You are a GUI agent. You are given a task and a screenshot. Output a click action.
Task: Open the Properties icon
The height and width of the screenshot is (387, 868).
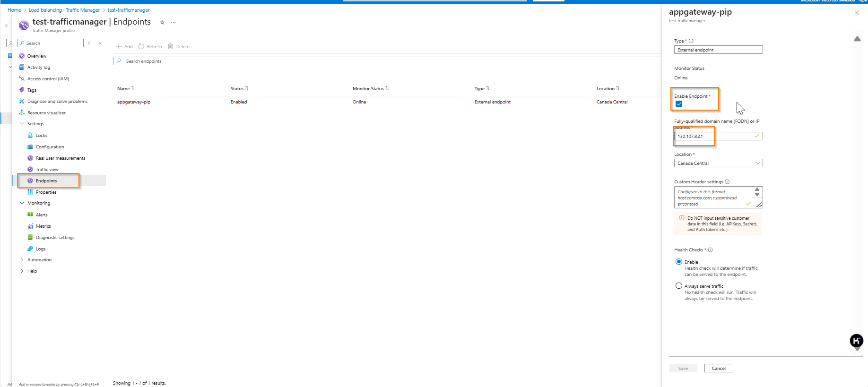click(x=30, y=192)
